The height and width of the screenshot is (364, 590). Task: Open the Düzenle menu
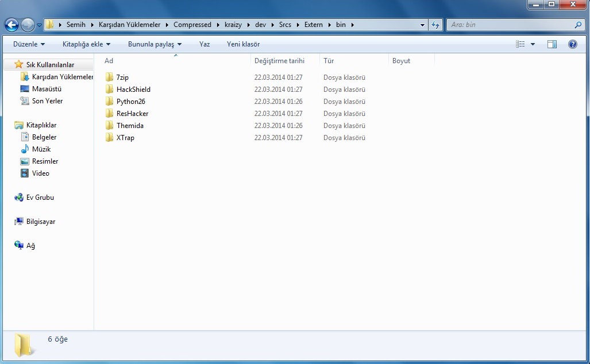tap(29, 44)
